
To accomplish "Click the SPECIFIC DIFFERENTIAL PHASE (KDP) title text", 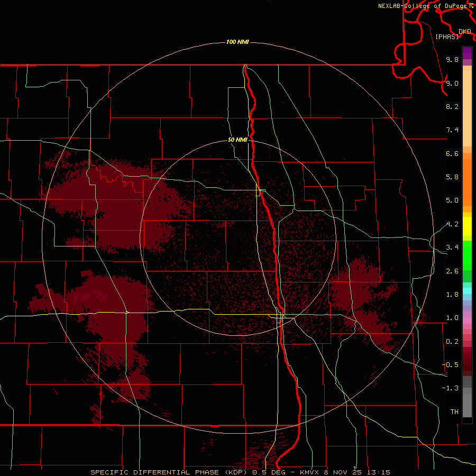I will pos(169,472).
